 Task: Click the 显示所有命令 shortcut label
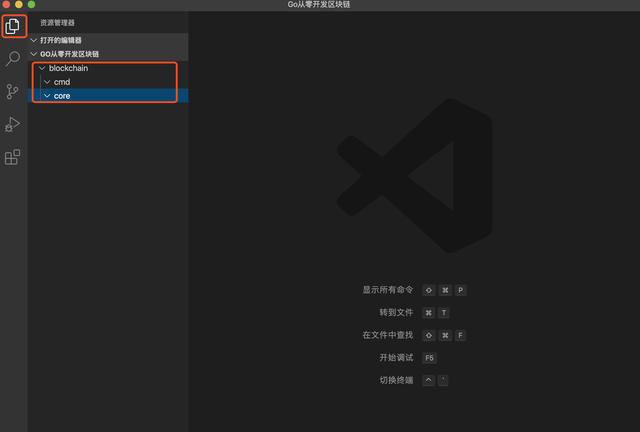point(388,290)
